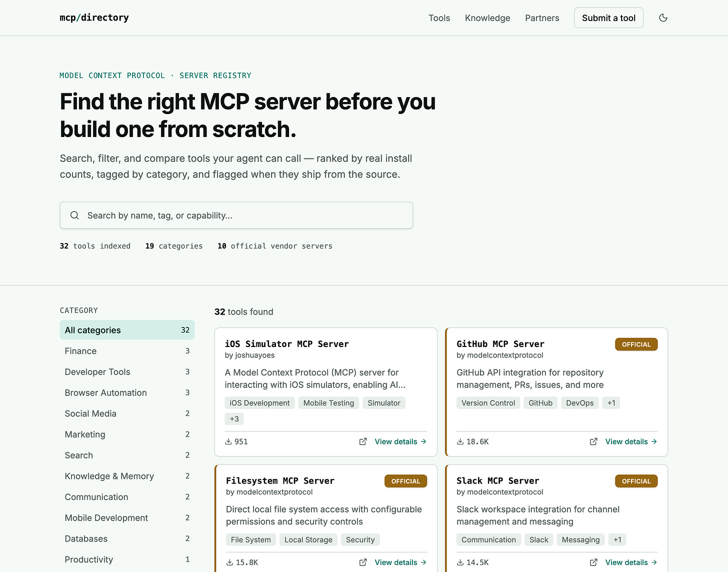Screen dimensions: 728x572
Task: Click download icon beside 18.6K installs
Action: click(x=460, y=441)
